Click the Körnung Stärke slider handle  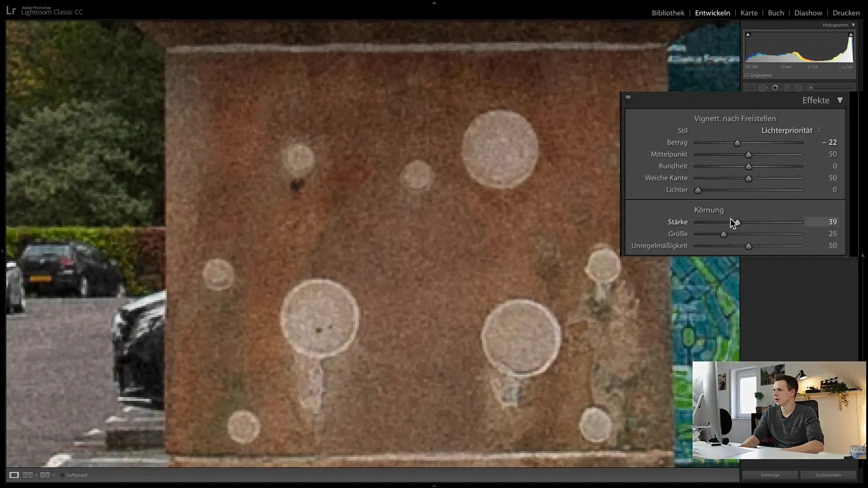(x=737, y=222)
